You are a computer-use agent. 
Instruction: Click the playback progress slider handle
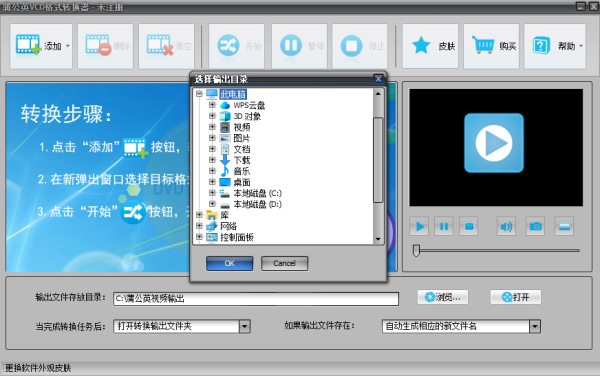click(x=416, y=251)
